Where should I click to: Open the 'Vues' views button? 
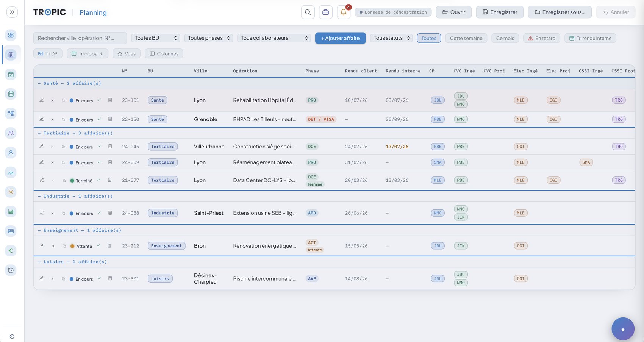[127, 54]
